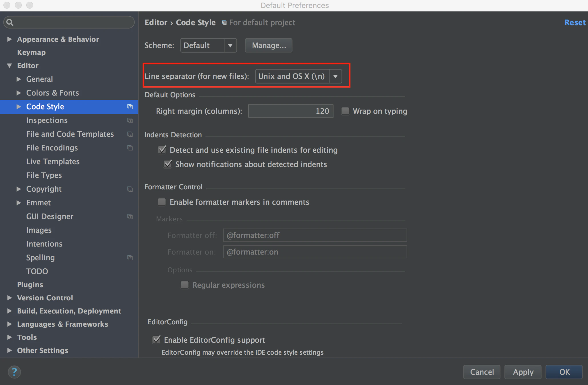Toggle the Regular expressions checkbox

coord(185,285)
